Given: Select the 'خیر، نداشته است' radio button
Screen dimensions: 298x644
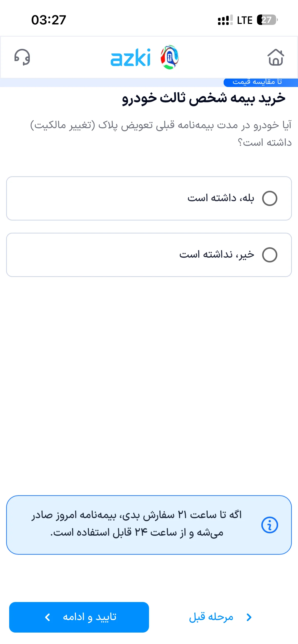Looking at the screenshot, I should (x=270, y=255).
